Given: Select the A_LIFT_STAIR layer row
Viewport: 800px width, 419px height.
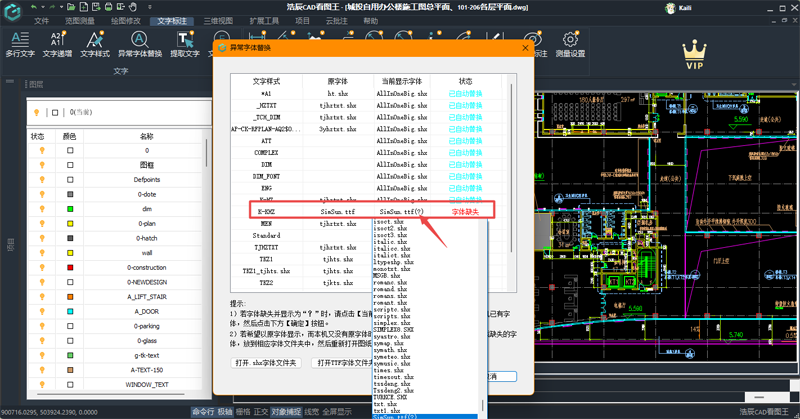Looking at the screenshot, I should (x=146, y=296).
